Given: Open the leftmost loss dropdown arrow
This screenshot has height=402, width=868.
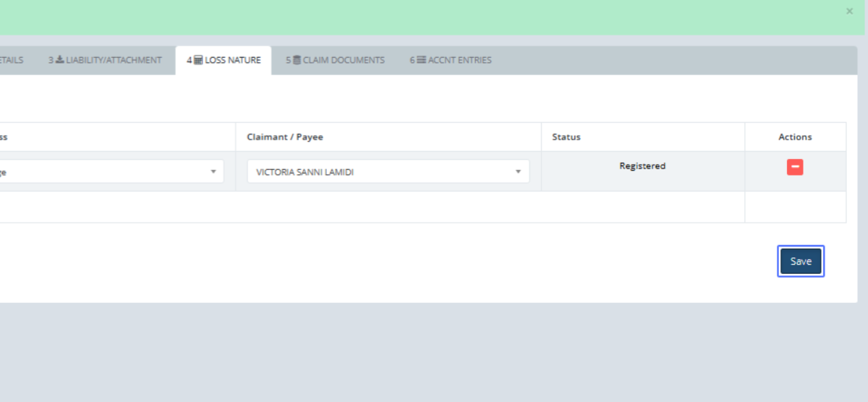Looking at the screenshot, I should (x=213, y=172).
